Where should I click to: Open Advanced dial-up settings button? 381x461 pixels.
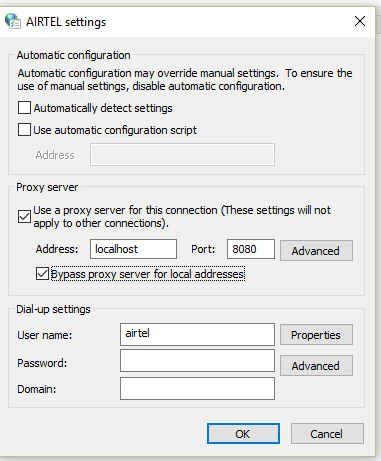[316, 365]
